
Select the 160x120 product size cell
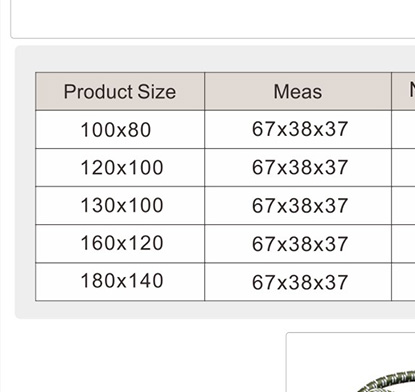pos(120,243)
